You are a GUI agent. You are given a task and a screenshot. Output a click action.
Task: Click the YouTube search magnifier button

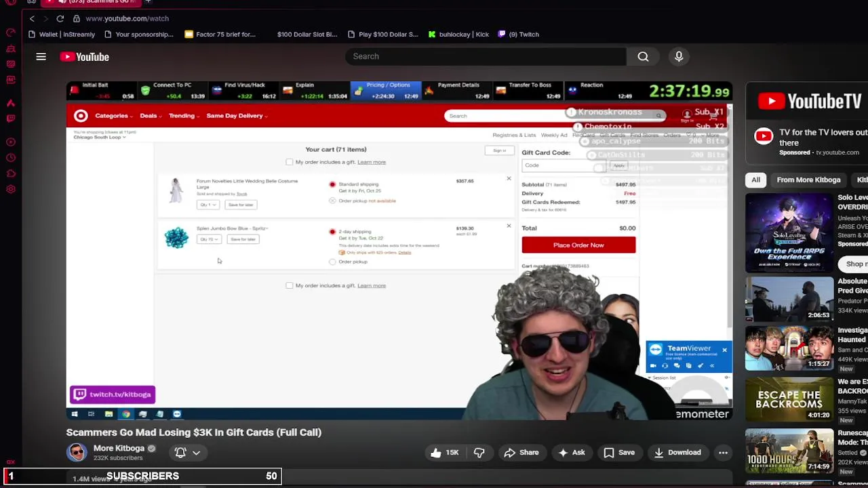click(643, 56)
